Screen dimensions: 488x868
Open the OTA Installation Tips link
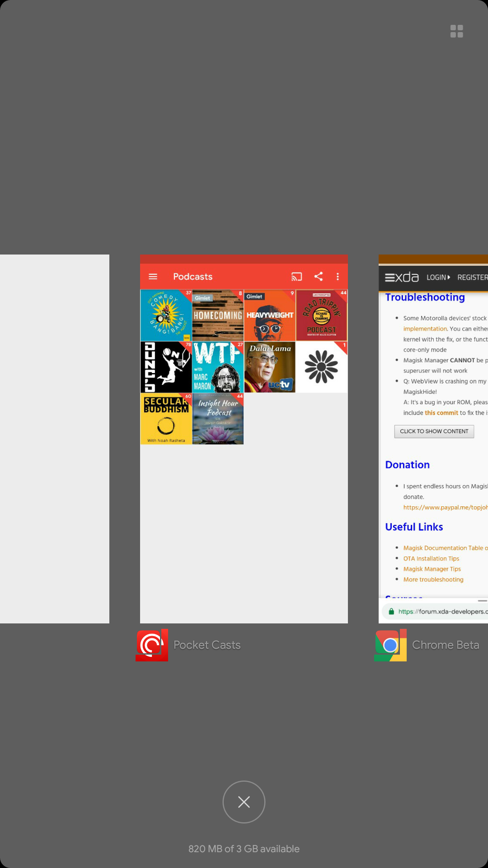tap(431, 559)
